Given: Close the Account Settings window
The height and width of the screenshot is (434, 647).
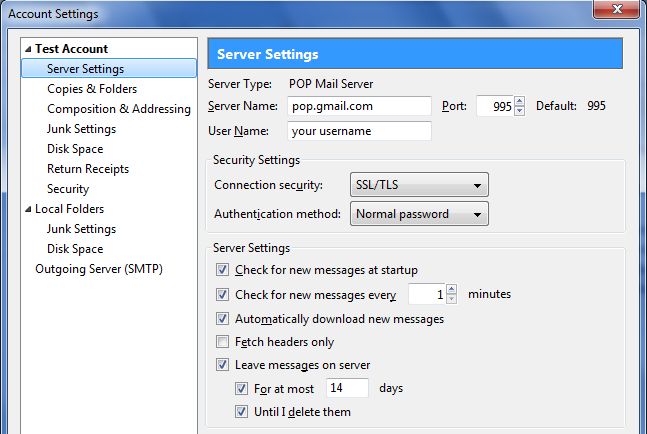Looking at the screenshot, I should (x=616, y=9).
